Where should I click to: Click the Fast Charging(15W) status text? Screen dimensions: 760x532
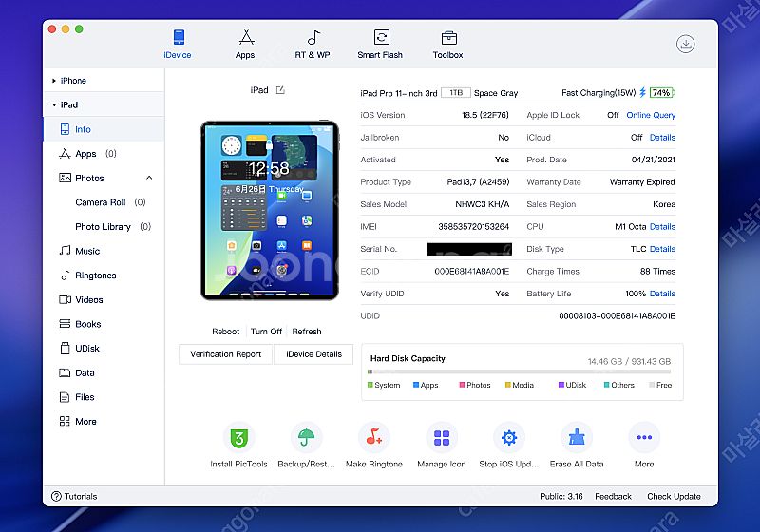pos(598,92)
